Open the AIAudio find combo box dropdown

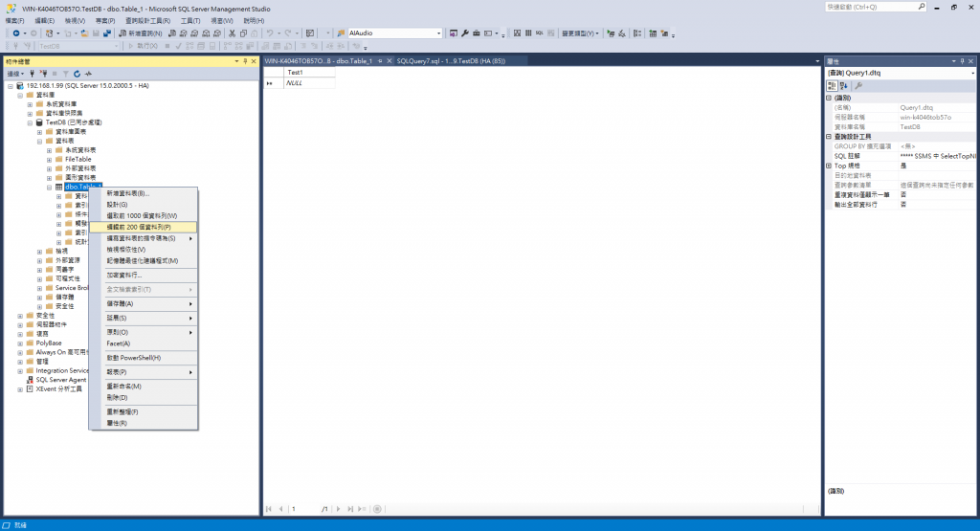point(438,33)
